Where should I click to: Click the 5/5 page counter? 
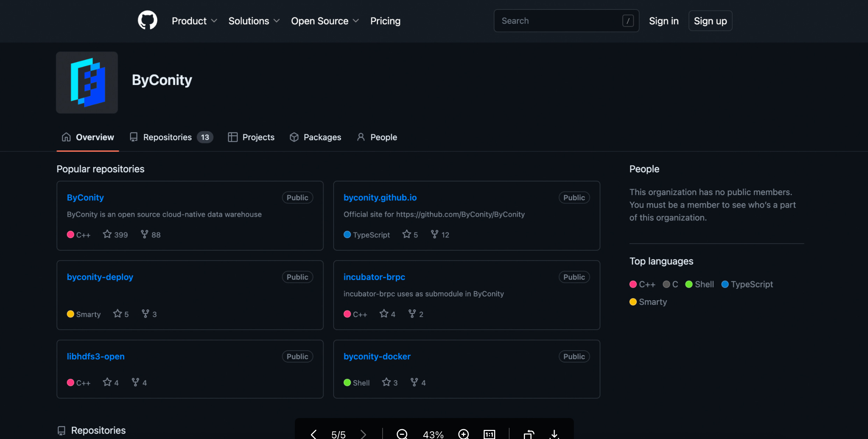click(338, 434)
